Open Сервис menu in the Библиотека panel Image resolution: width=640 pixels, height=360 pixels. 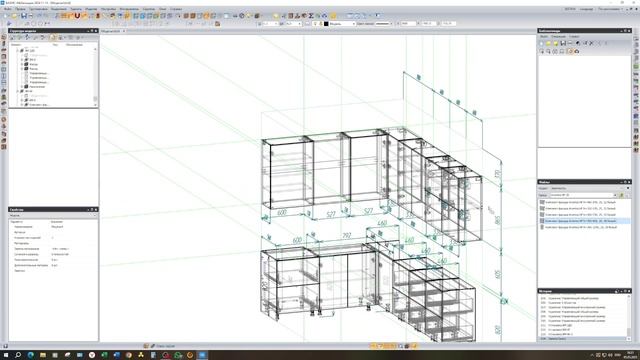574,36
